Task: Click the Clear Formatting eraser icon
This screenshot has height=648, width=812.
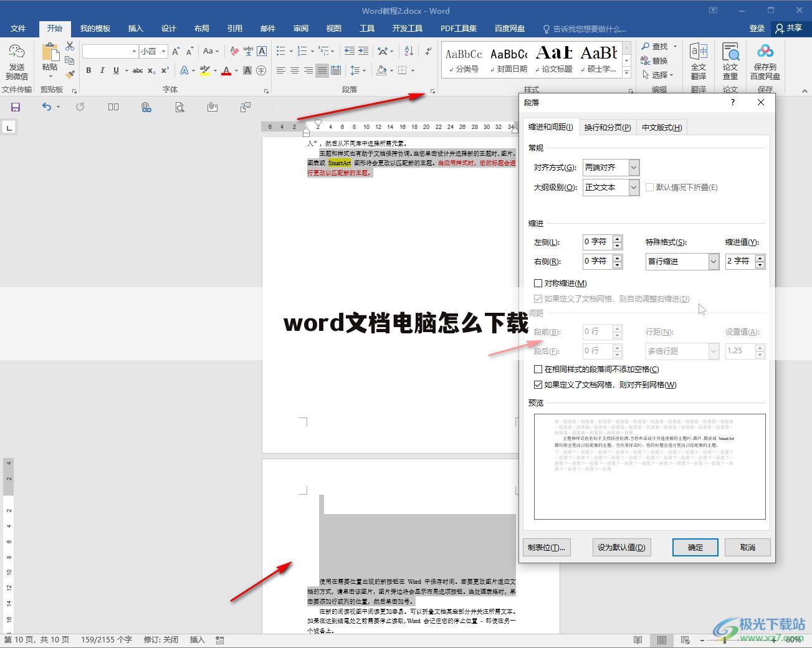Action: 234,51
